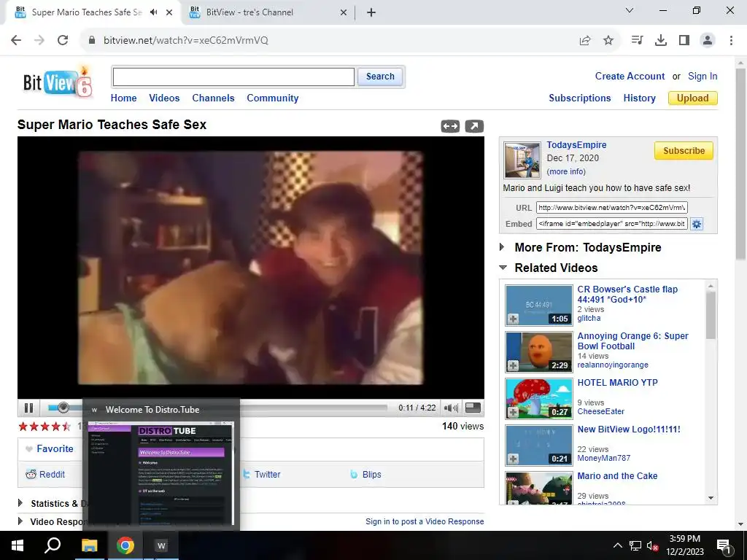Open the Channels menu link
The image size is (747, 560).
coord(213,98)
